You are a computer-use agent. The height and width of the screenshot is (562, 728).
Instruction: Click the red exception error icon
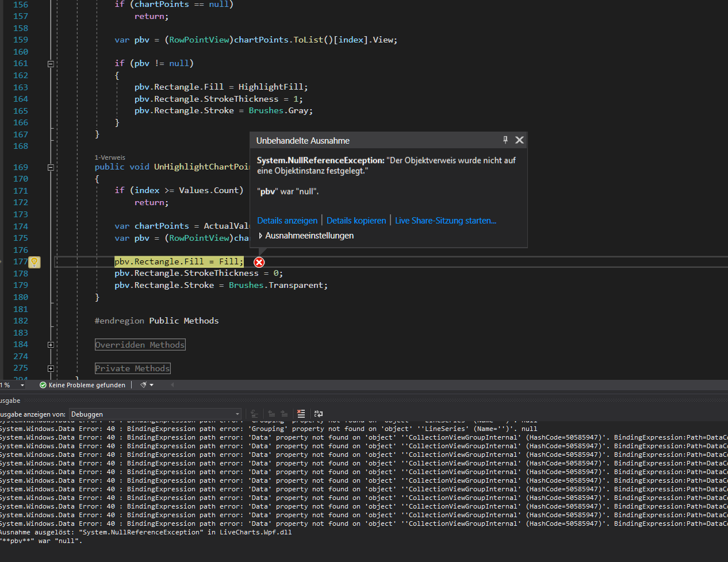(x=259, y=262)
